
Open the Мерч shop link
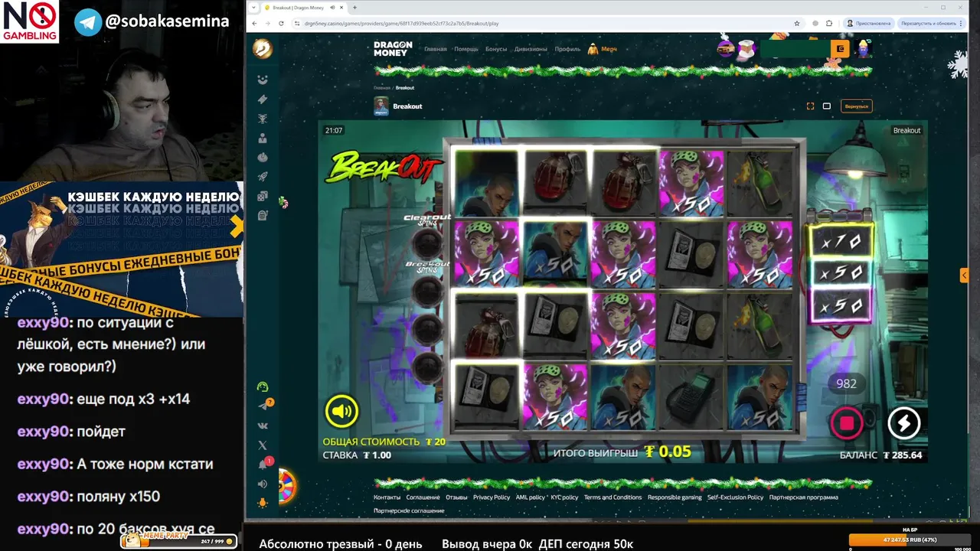pyautogui.click(x=603, y=49)
